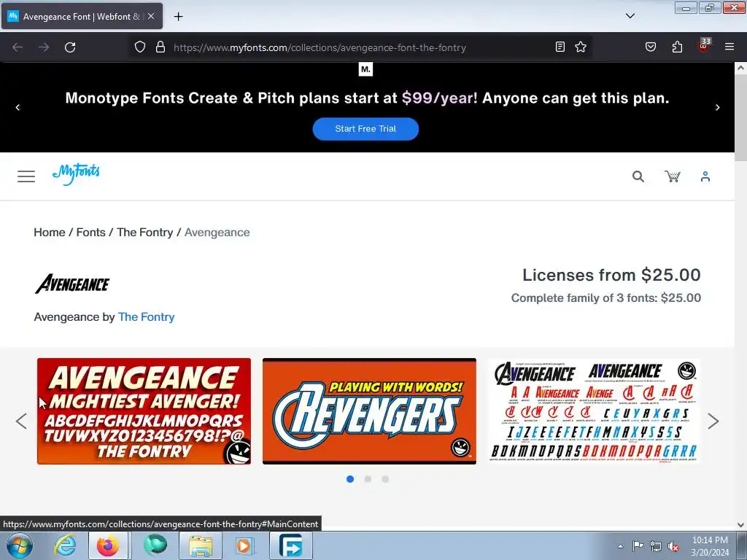Open the Firefox application menu

pos(729,47)
